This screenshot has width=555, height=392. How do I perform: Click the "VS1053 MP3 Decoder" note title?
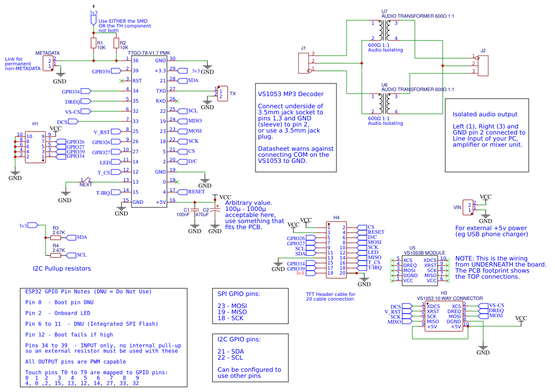click(290, 94)
